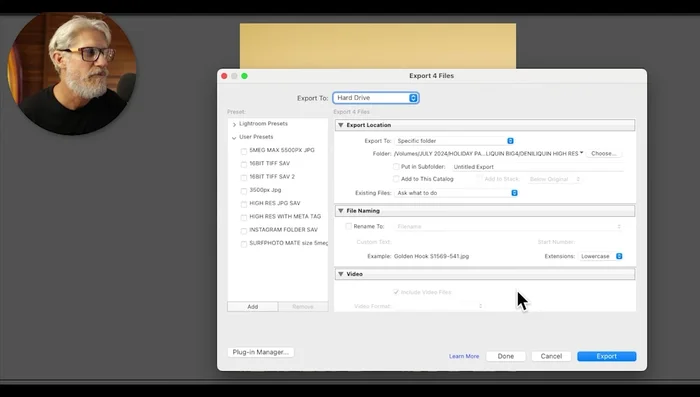Open the Export To Hard Drive dropdown
This screenshot has height=397, width=700.
tap(375, 98)
